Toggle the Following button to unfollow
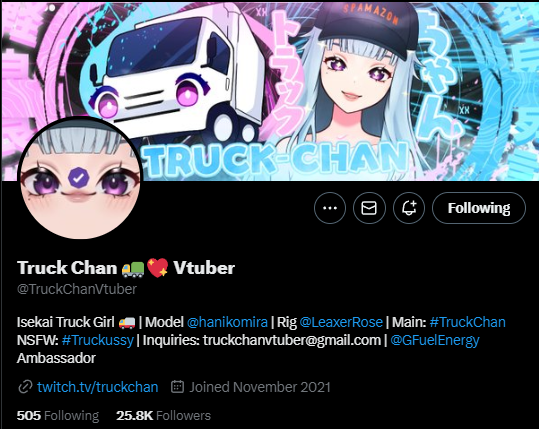 click(x=478, y=208)
